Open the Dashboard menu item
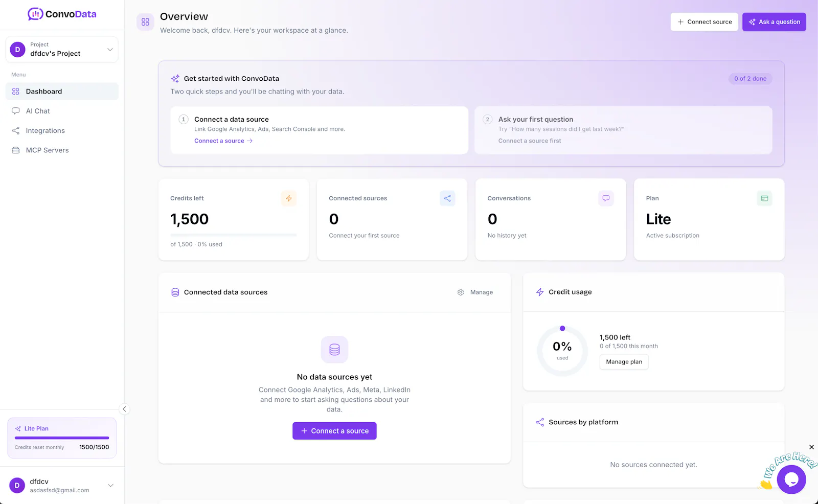818x504 pixels. click(62, 91)
